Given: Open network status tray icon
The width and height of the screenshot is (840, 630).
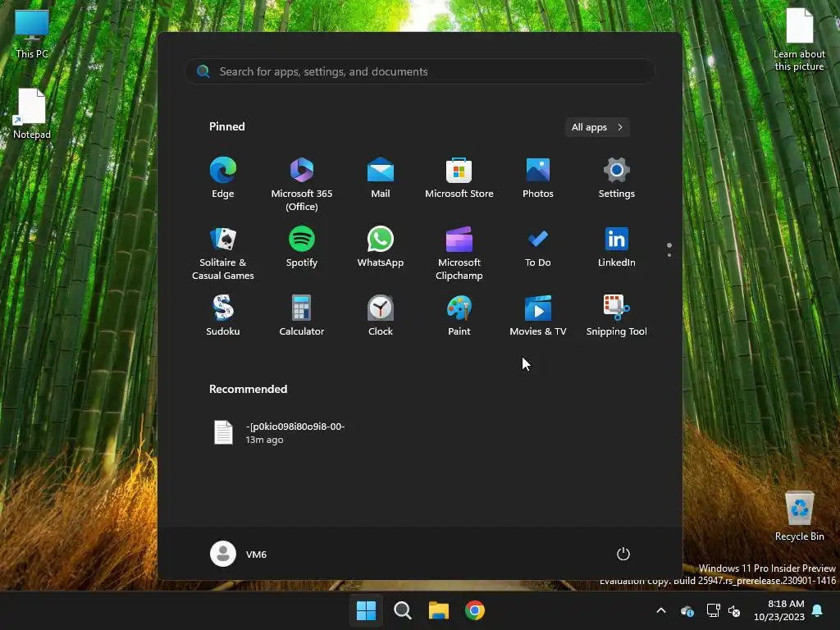Looking at the screenshot, I should (x=713, y=610).
